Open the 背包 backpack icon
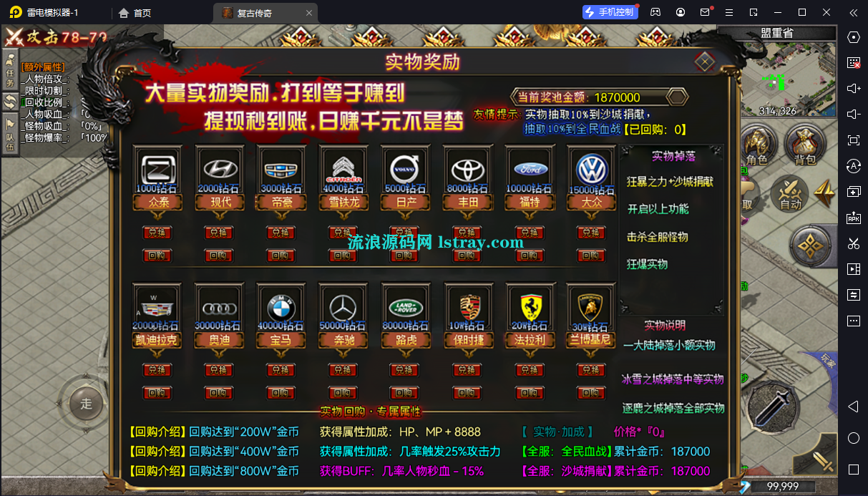Viewport: 868px width, 496px height. click(x=806, y=146)
